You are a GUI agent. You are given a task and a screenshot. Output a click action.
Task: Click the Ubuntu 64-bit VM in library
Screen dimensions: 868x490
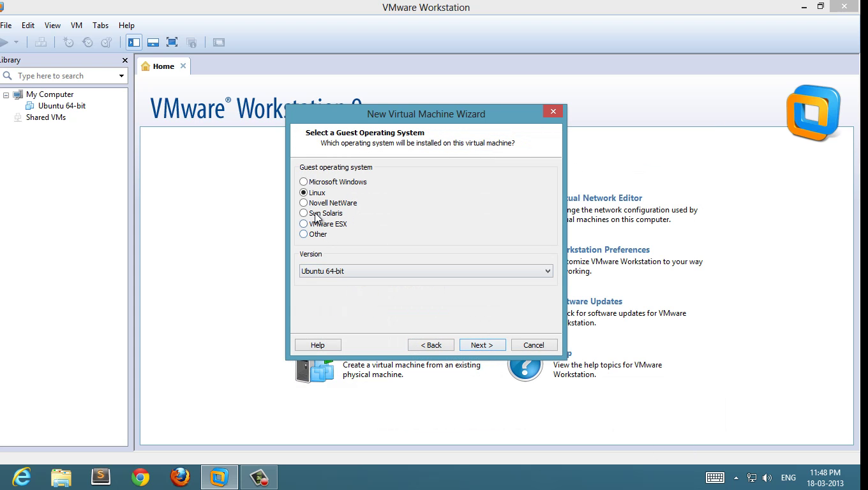[x=61, y=106]
